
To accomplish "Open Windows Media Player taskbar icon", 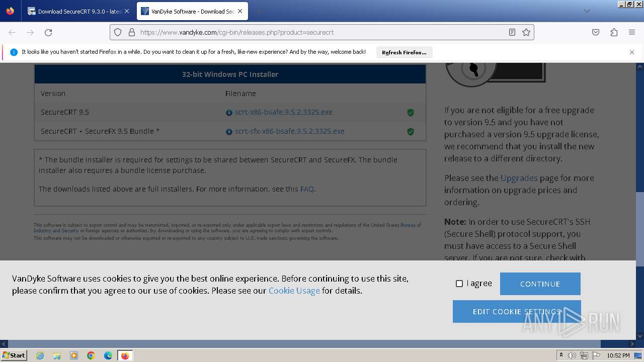I will pos(74,355).
